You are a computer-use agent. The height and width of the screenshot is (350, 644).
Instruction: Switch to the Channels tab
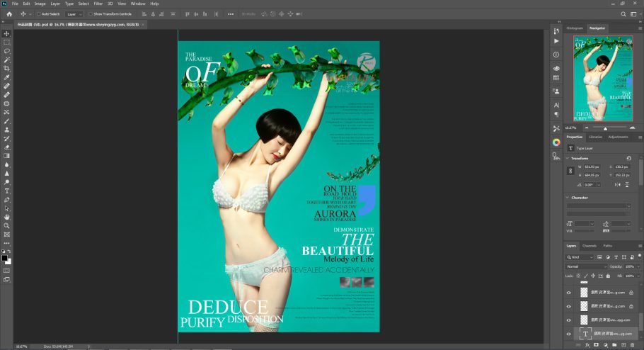(590, 246)
